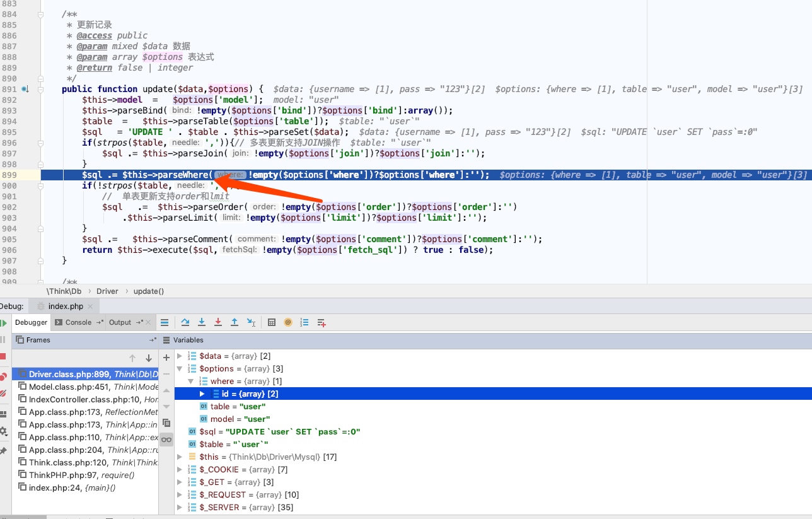Click hide icon next to Console tab
The image size is (812, 519).
100,322
